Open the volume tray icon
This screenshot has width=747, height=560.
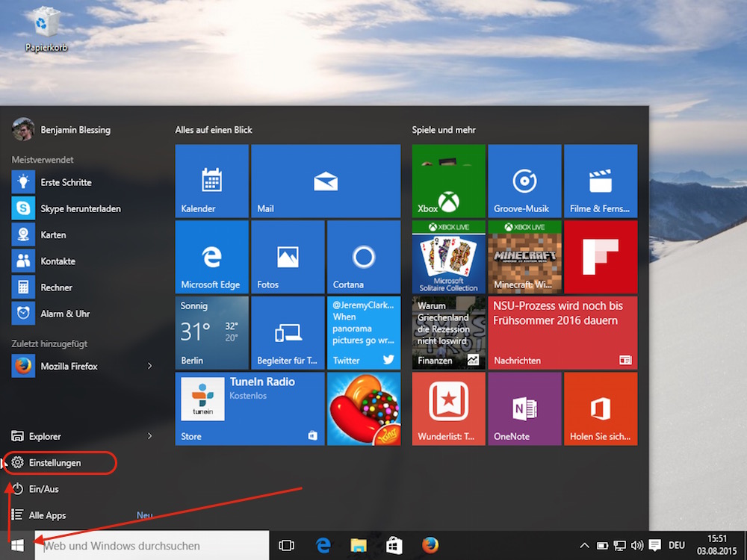click(637, 545)
